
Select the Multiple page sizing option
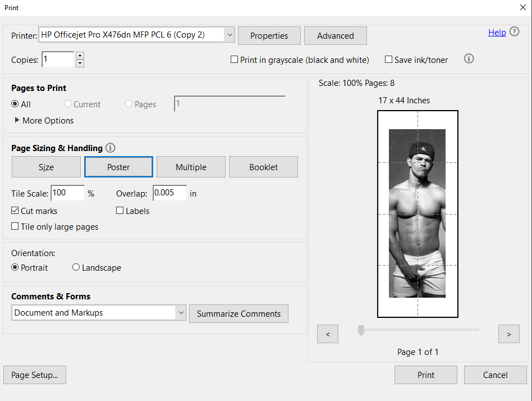click(x=191, y=167)
